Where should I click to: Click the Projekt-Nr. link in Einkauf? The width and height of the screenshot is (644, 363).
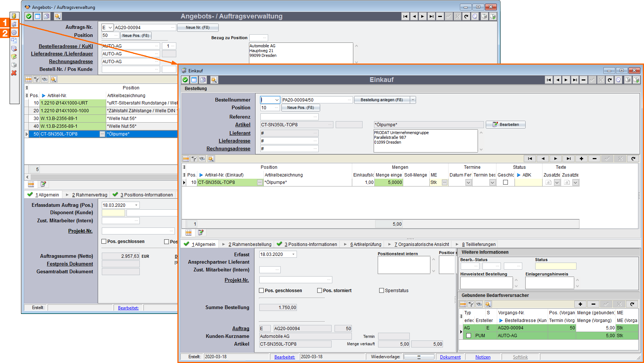(x=237, y=280)
